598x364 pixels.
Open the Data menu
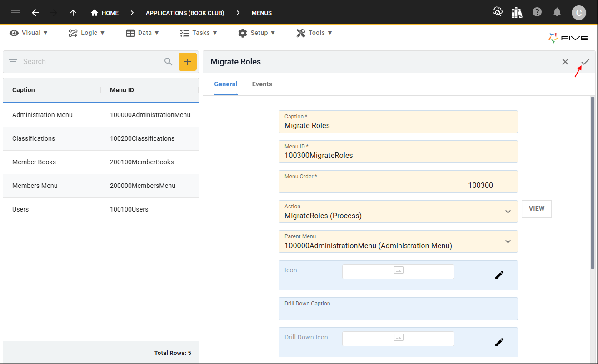pyautogui.click(x=143, y=33)
